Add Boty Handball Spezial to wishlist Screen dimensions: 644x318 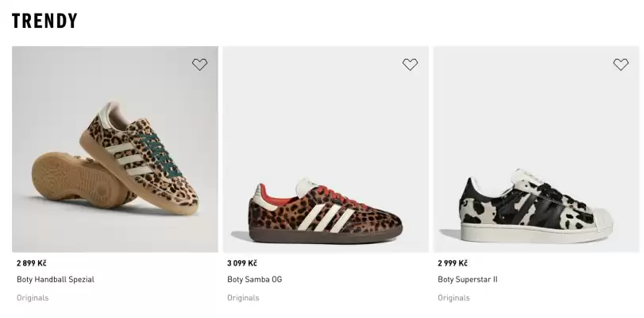click(x=199, y=64)
